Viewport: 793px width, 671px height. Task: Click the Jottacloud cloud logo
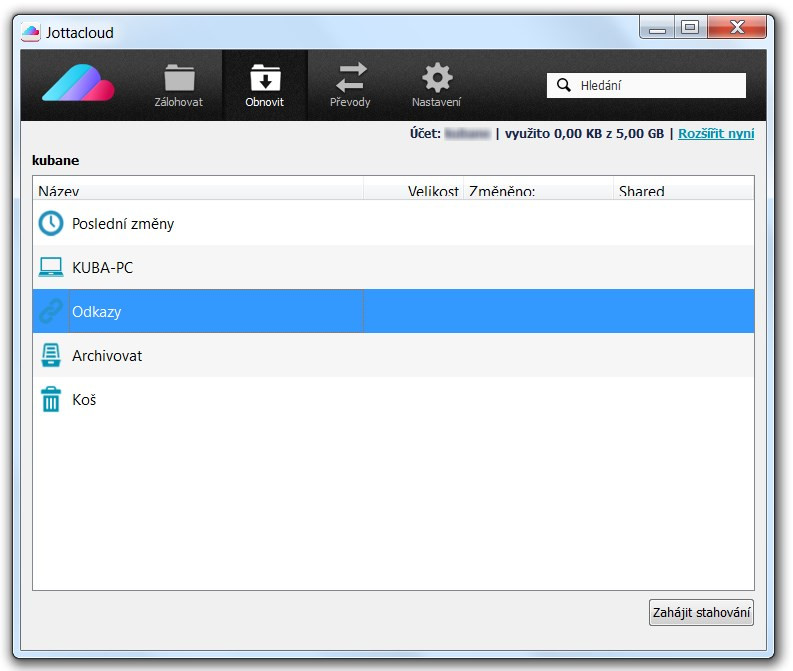(78, 83)
